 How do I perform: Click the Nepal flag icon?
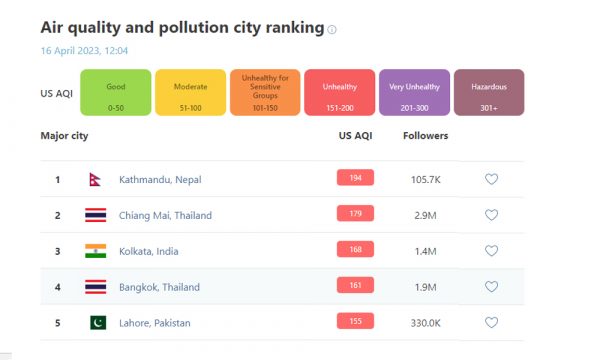(x=95, y=179)
